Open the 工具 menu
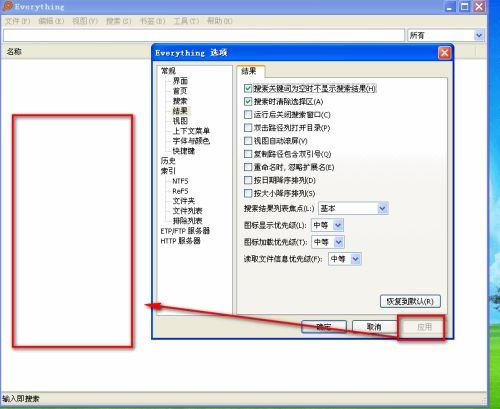The width and height of the screenshot is (500, 409). pos(186,21)
